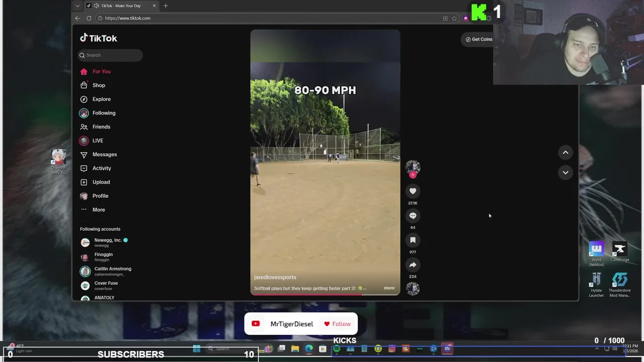This screenshot has height=362, width=644.
Task: Open jaredlovessports username on video
Action: click(x=275, y=277)
